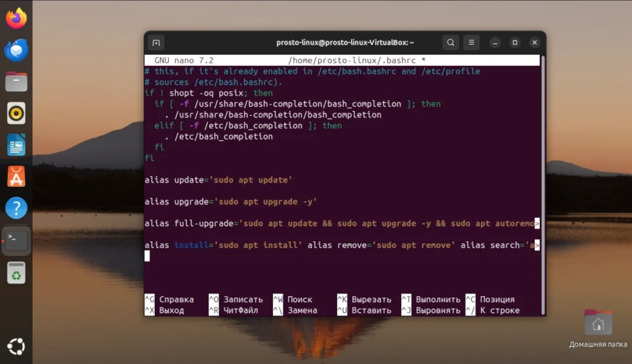Viewport: 632px width, 364px height.
Task: Open Firefox from the dock
Action: [x=16, y=19]
